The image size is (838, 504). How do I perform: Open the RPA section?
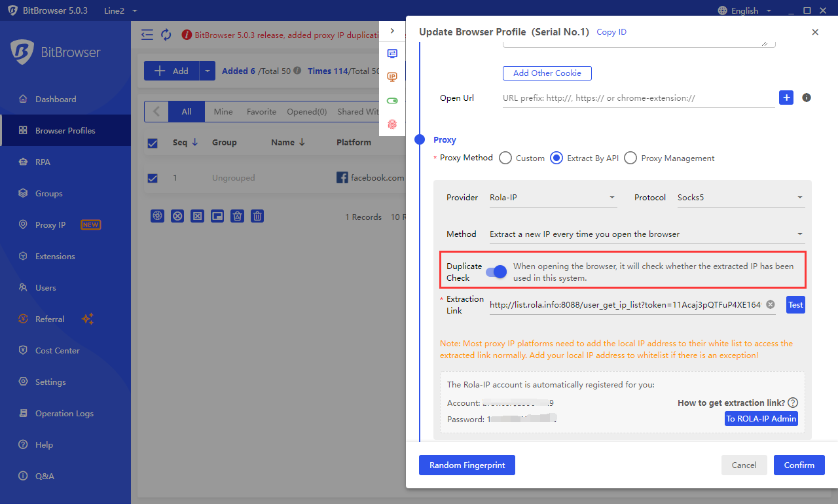(x=65, y=162)
